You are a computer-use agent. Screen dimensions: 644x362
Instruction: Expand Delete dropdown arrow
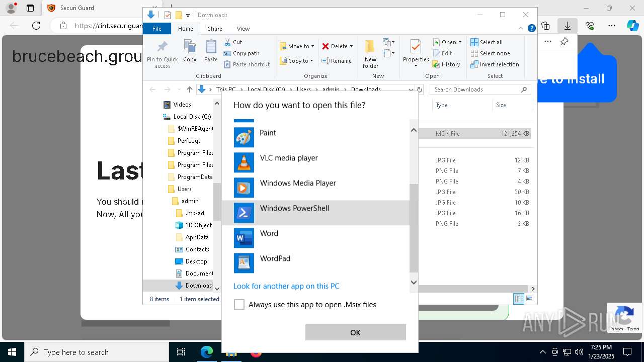point(351,46)
